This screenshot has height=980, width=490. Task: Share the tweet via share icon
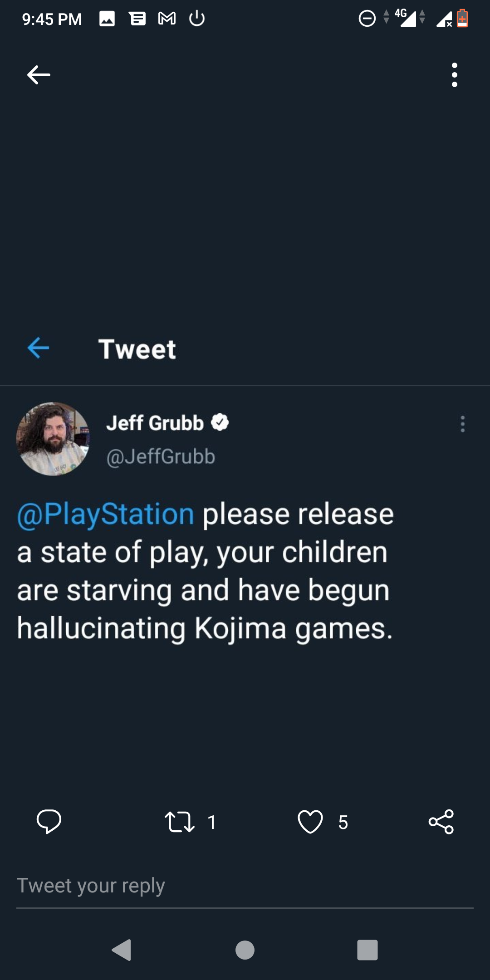[441, 822]
